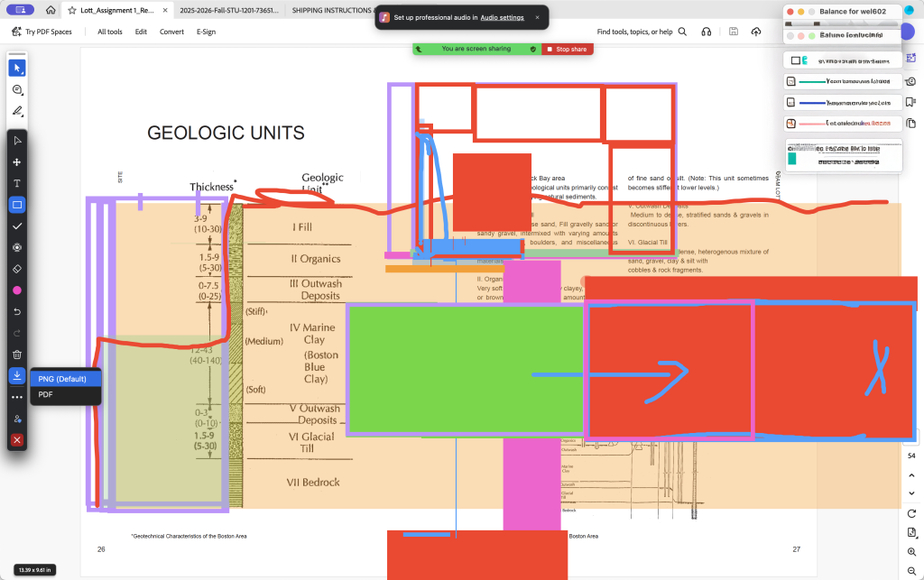
Task: Click the Eraser tool icon
Action: (17, 269)
